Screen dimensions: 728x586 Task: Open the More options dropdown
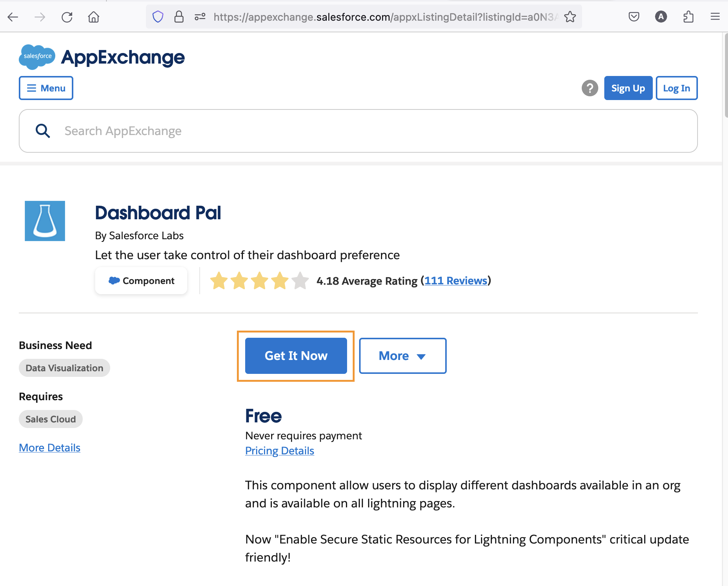click(x=402, y=355)
